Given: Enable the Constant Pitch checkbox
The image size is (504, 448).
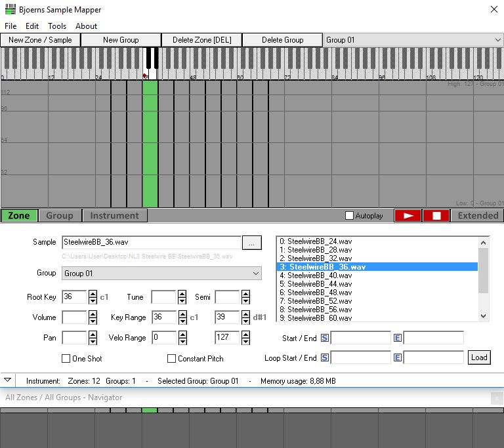Looking at the screenshot, I should [172, 358].
